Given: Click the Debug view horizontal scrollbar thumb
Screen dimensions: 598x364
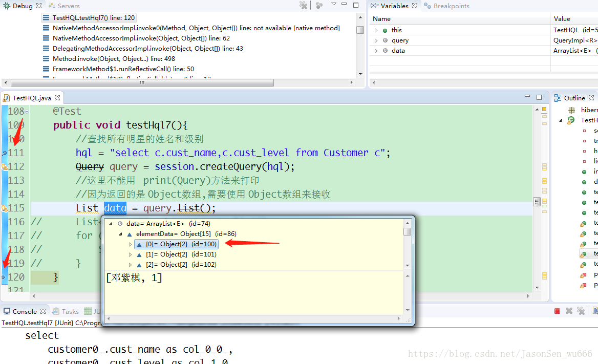Looking at the screenshot, I should pos(142,82).
